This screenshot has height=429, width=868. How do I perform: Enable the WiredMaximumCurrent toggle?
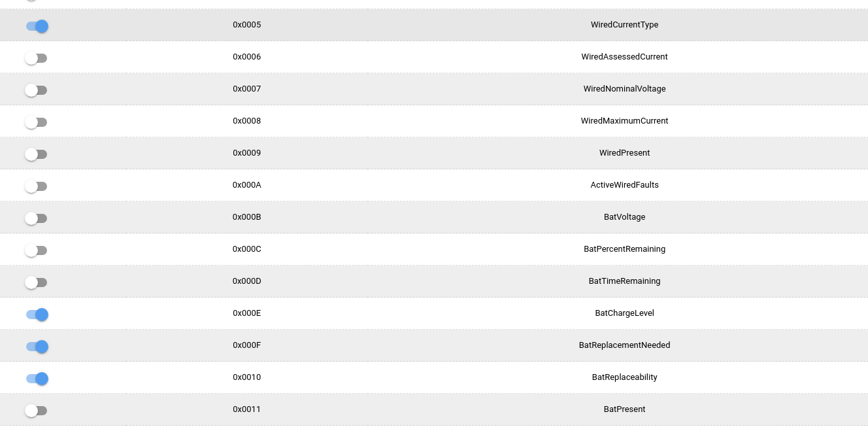(36, 122)
